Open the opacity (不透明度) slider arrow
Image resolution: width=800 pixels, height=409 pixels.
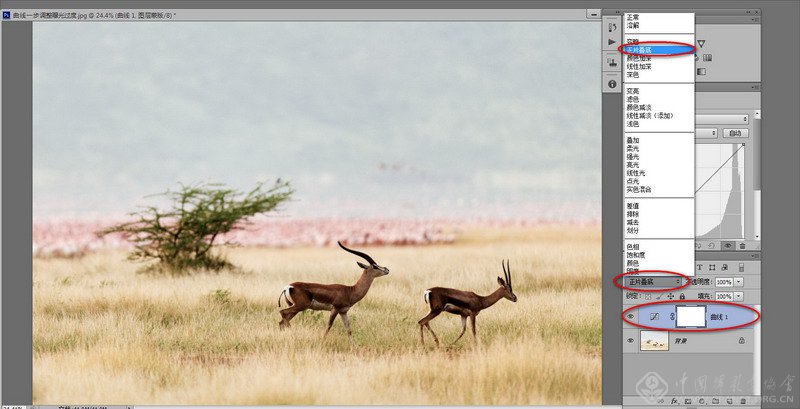[x=738, y=282]
